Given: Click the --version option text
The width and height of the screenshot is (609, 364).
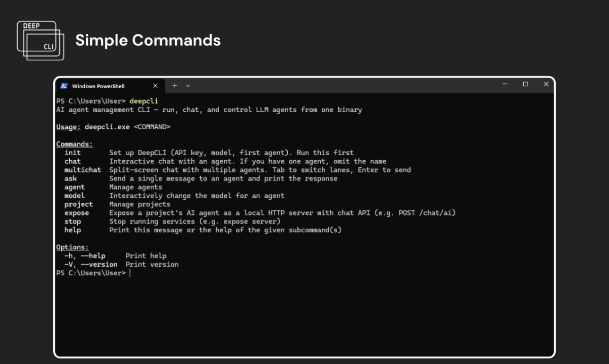Looking at the screenshot, I should click(100, 264).
